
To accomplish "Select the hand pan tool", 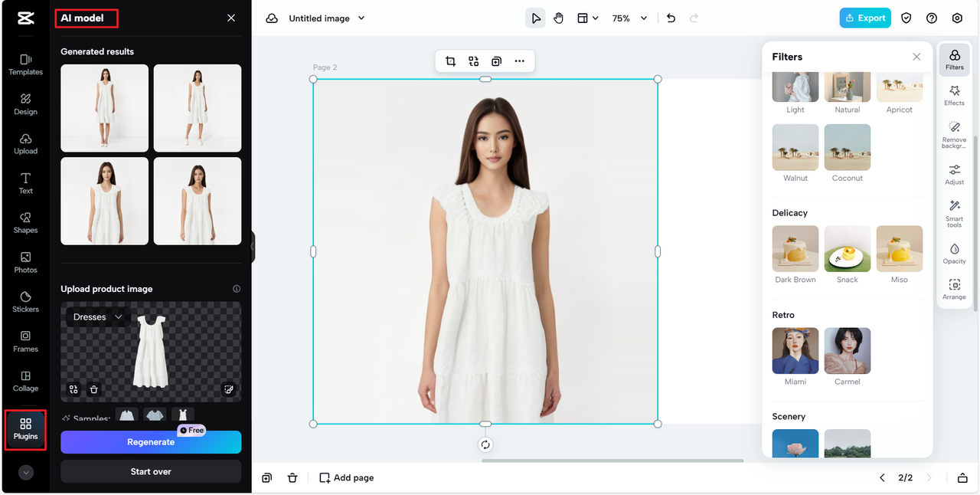I will (559, 18).
